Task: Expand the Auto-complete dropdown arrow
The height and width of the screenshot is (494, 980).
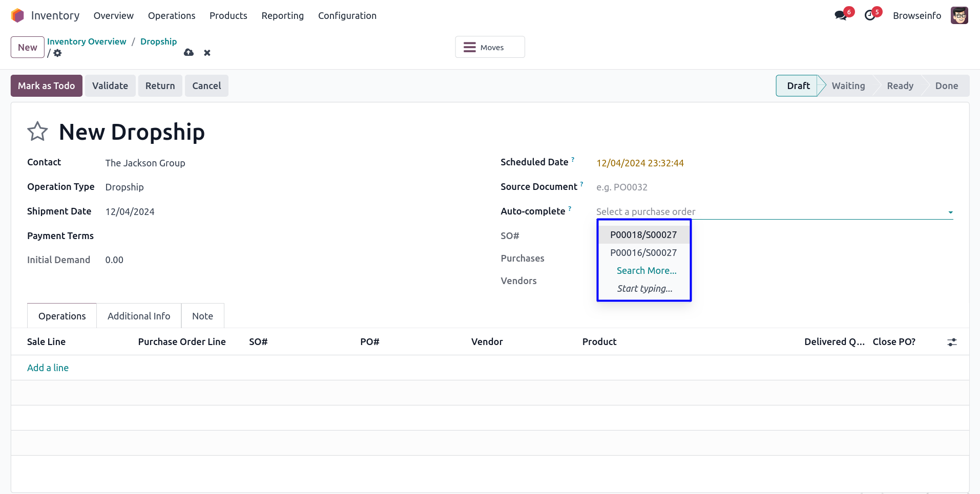Action: [950, 212]
